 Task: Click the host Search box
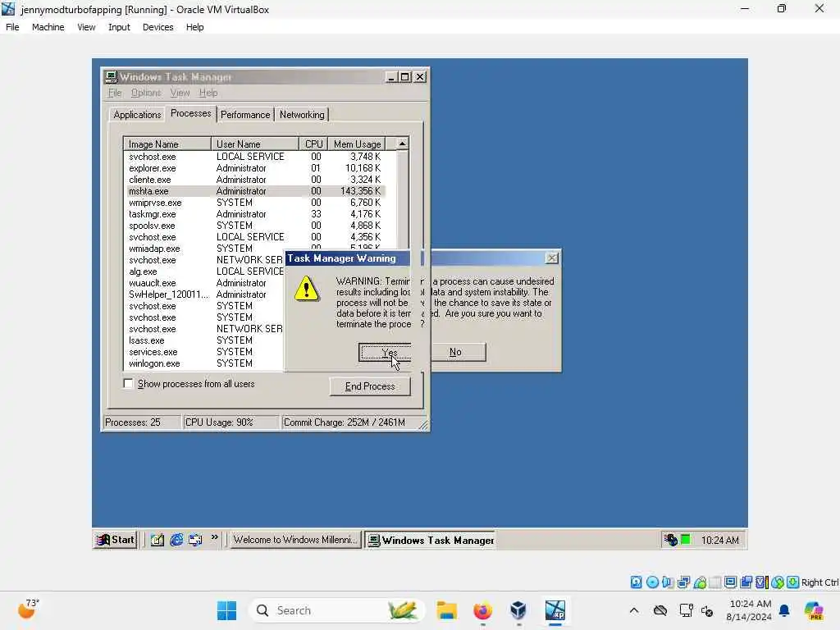coord(336,610)
